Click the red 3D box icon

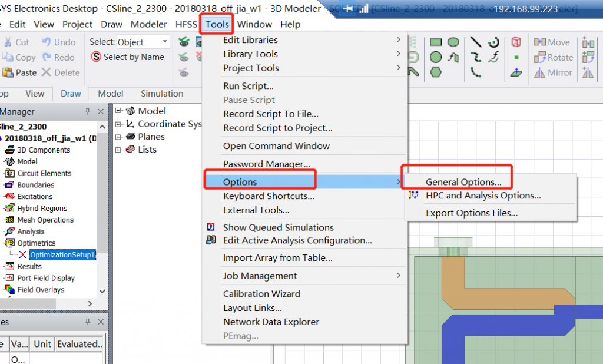pyautogui.click(x=516, y=42)
